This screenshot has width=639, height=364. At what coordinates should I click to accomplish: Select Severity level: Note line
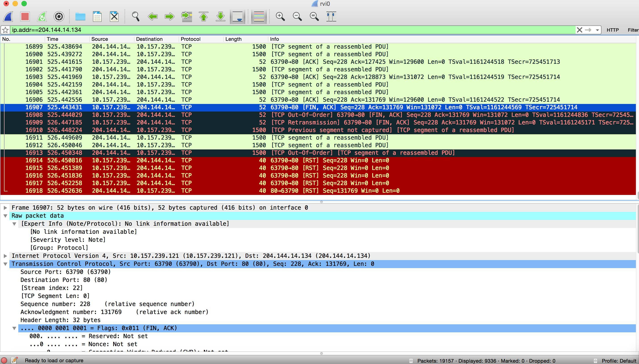pyautogui.click(x=68, y=240)
